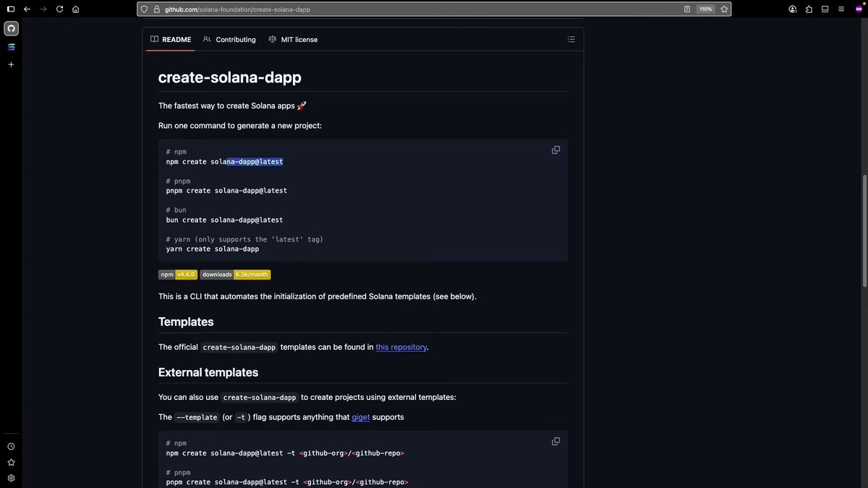Click the 'bun create solana-dapp@latest' line
The height and width of the screenshot is (488, 868).
[x=224, y=220]
